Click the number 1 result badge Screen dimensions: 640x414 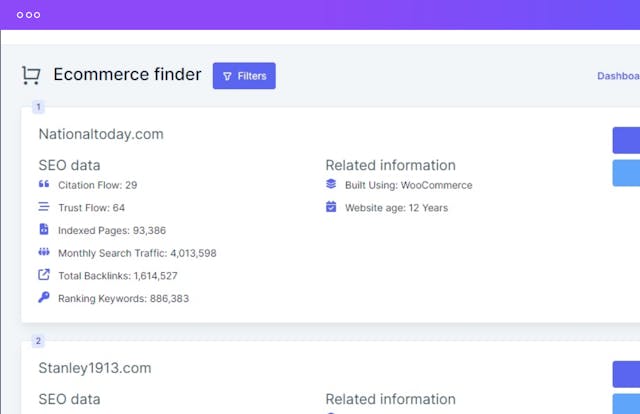(38, 107)
